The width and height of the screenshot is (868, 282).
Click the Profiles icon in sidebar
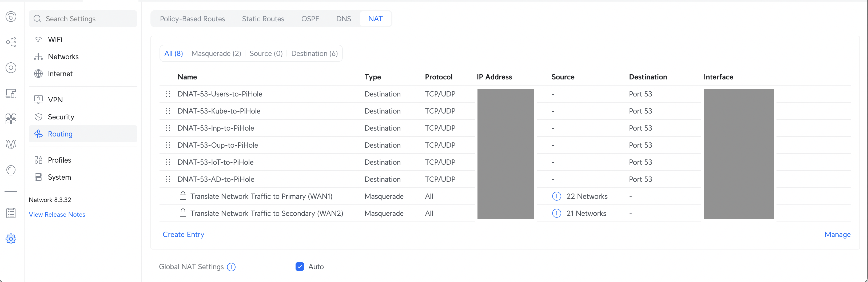[x=38, y=160]
